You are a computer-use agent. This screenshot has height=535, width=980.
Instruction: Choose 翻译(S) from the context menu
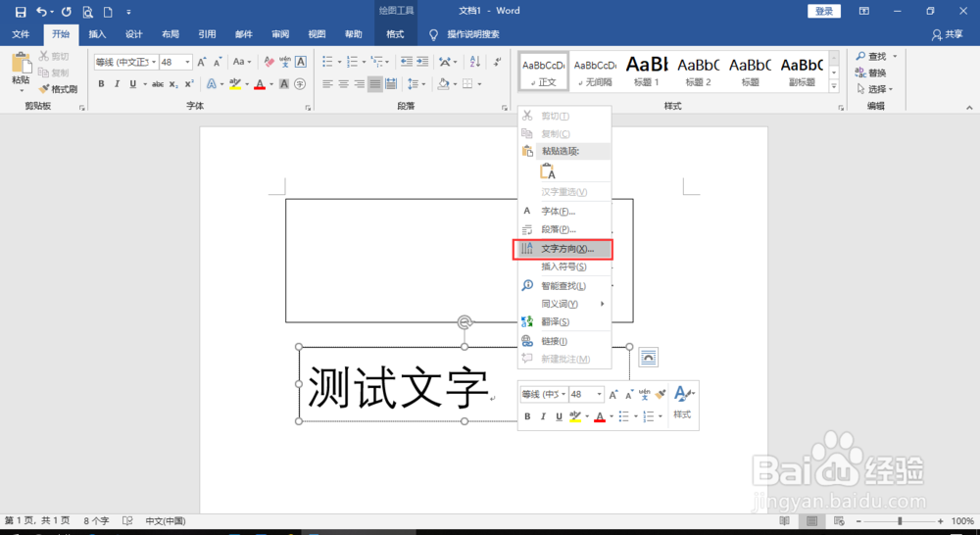tap(564, 321)
